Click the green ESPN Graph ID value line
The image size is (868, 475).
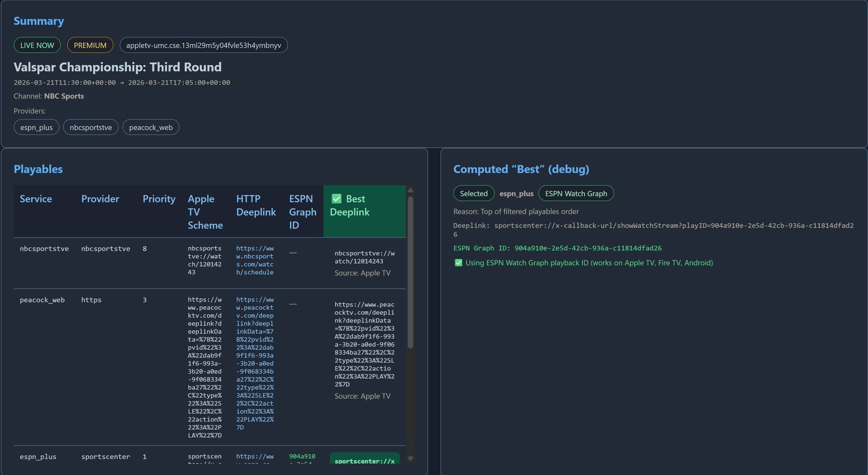(x=557, y=248)
